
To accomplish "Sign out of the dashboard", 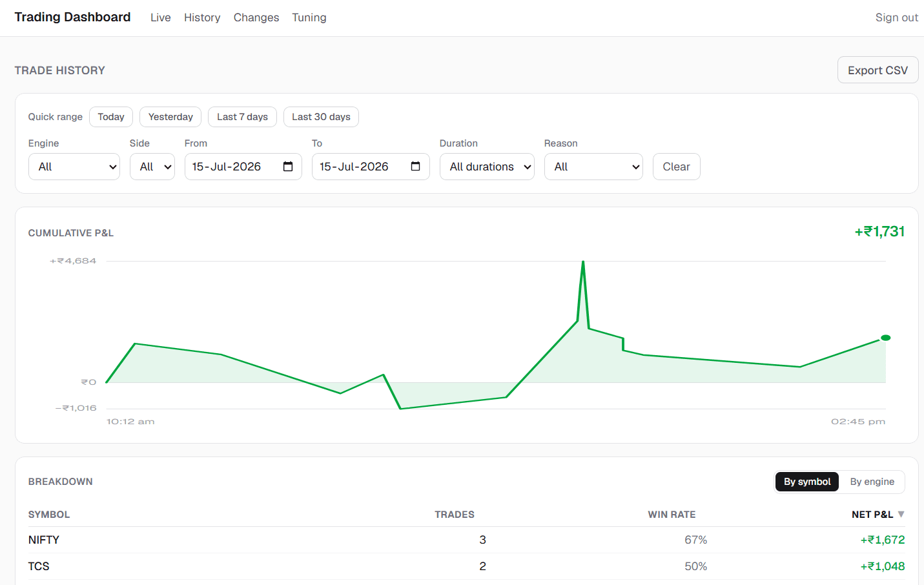I will 896,17.
